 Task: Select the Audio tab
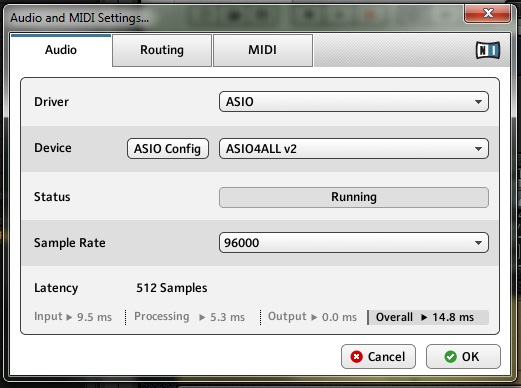(x=61, y=50)
